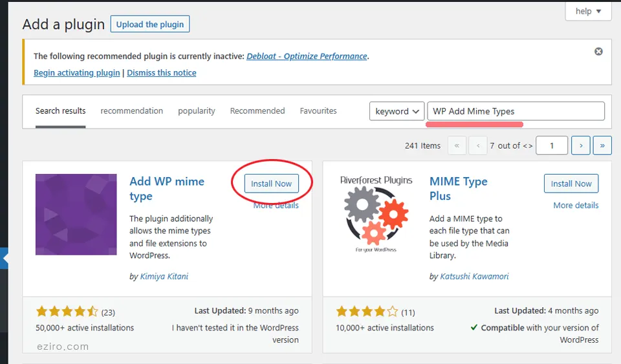Click the 4.5 star rating with (23)
The image size is (621, 364).
click(75, 312)
